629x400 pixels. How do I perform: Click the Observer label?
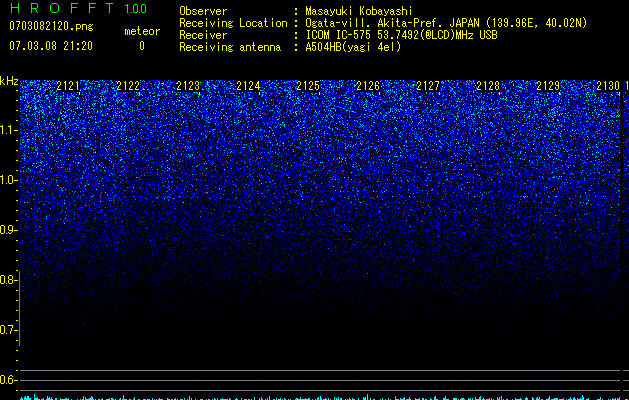(x=203, y=11)
